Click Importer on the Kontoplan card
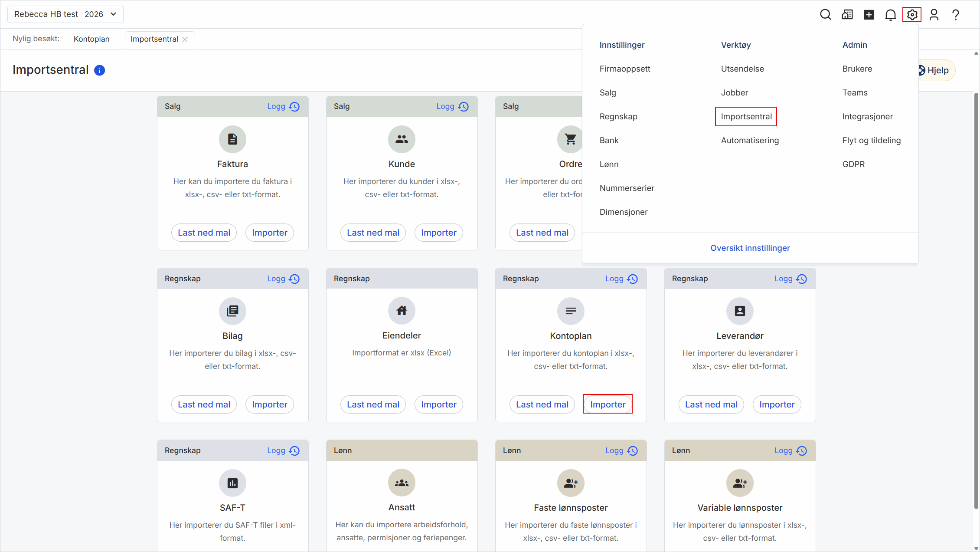980x552 pixels. (x=608, y=404)
